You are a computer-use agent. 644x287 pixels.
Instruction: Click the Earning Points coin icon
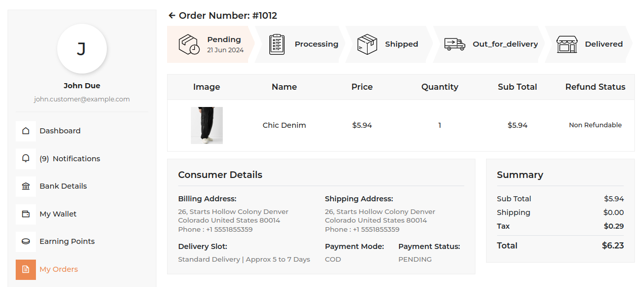26,241
